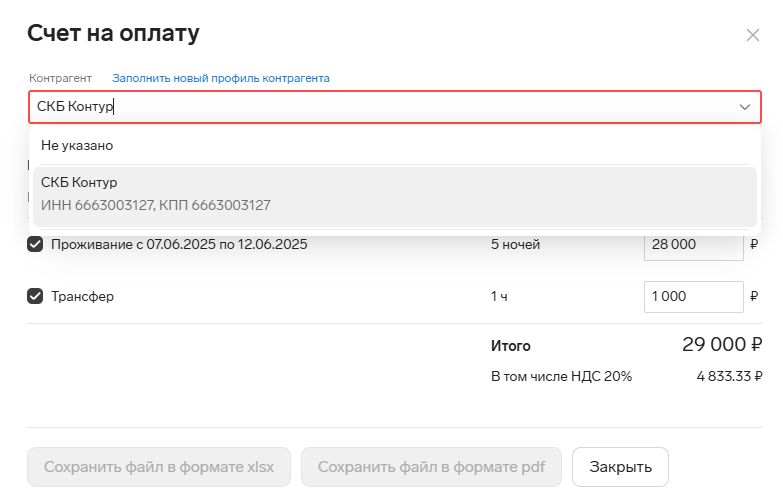Edit the 1 000 transfer price field

(x=694, y=297)
